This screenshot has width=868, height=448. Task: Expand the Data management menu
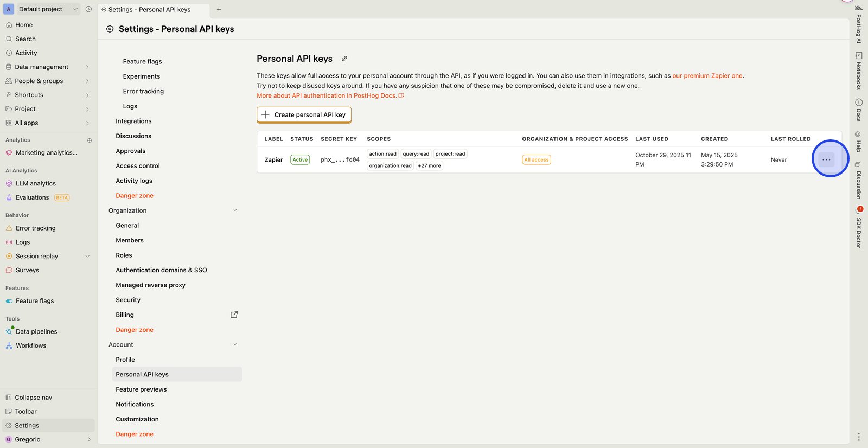point(87,67)
